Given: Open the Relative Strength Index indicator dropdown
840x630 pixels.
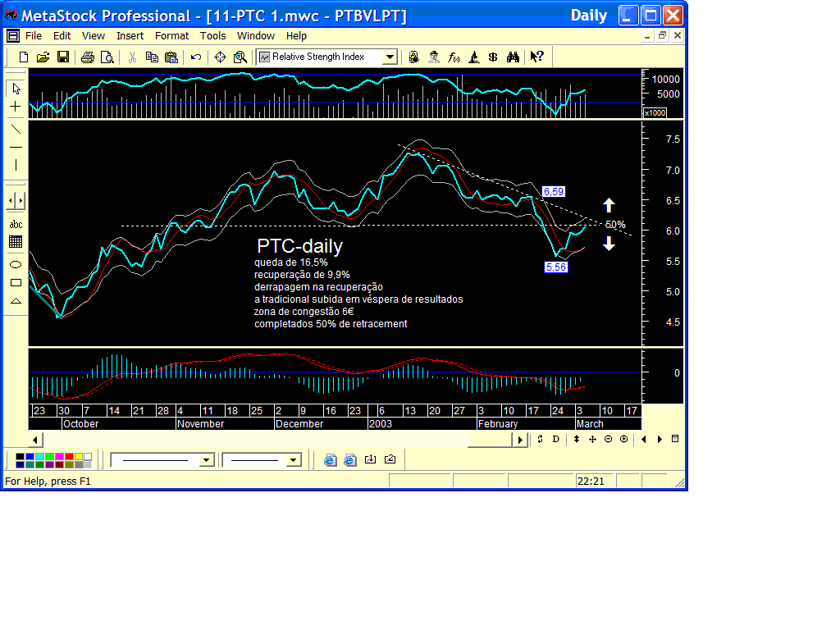Looking at the screenshot, I should pyautogui.click(x=390, y=57).
